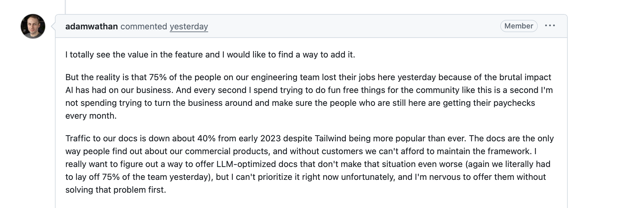Click the text "every month." ending the paragraph

click(91, 116)
